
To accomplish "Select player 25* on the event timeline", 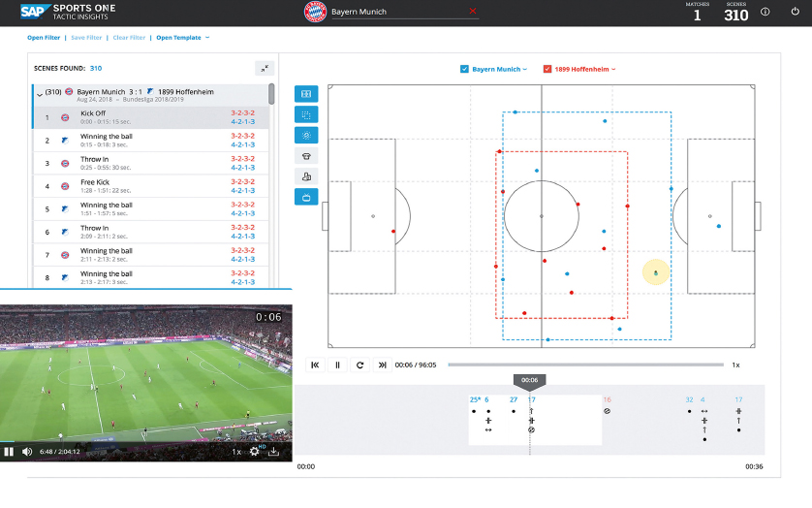I will tap(475, 399).
